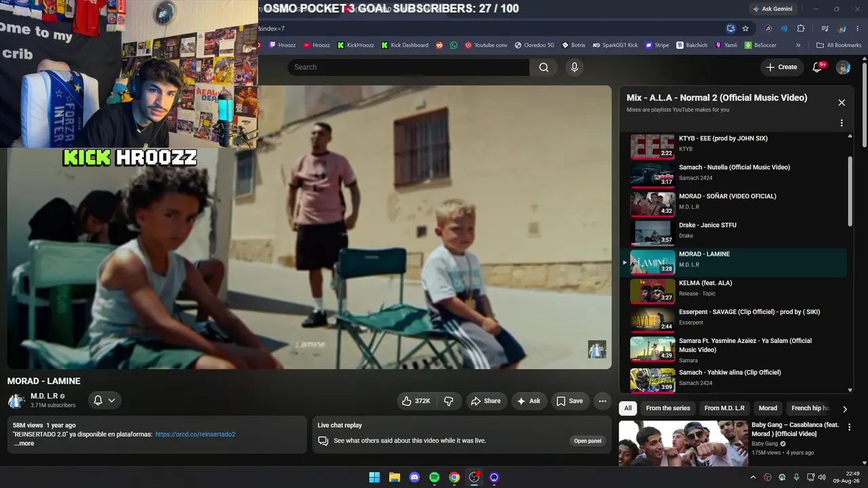Image resolution: width=868 pixels, height=488 pixels.
Task: Open M.D. L.R channel avatar
Action: pyautogui.click(x=16, y=401)
